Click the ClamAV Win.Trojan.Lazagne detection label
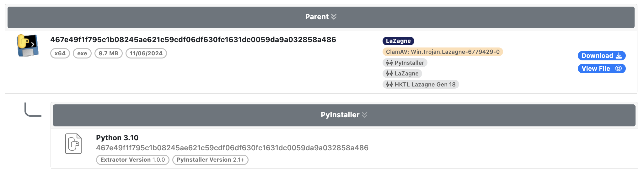The image size is (644, 183). click(x=443, y=52)
